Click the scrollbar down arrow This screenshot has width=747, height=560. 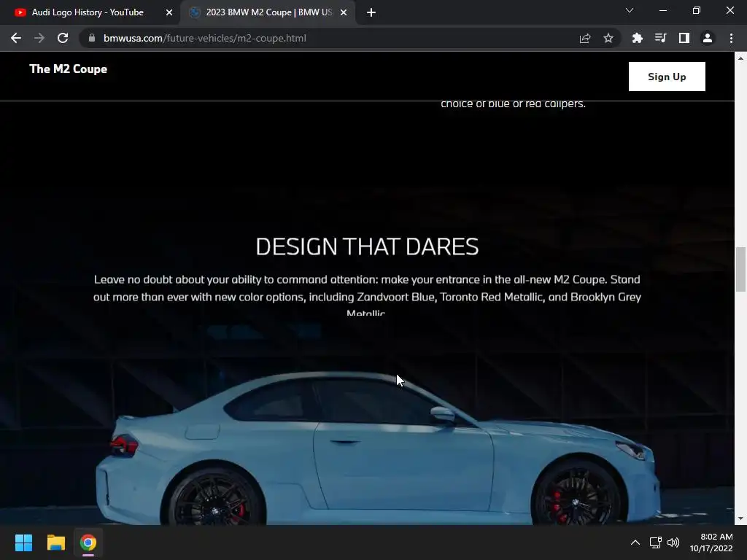click(x=740, y=518)
